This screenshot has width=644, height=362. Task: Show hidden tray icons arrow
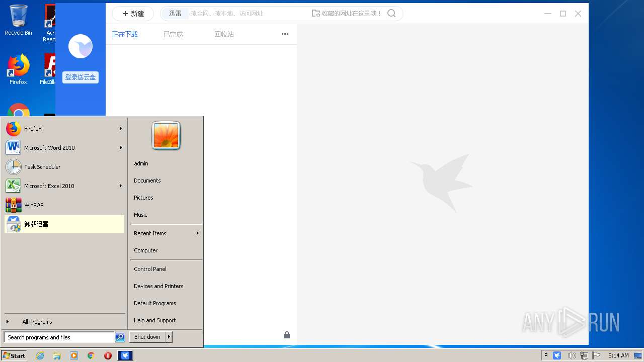tap(546, 355)
